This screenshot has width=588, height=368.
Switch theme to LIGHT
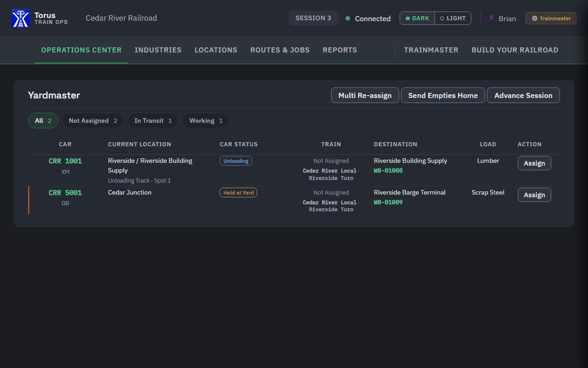coord(453,18)
